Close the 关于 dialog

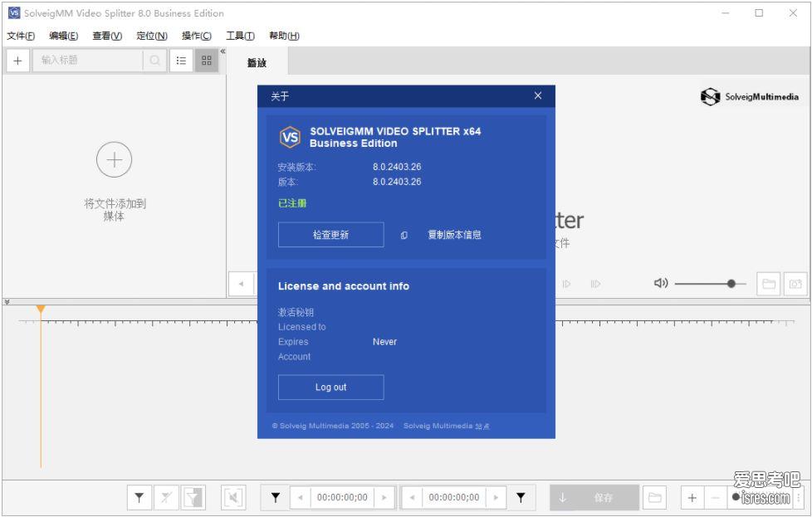coord(538,95)
